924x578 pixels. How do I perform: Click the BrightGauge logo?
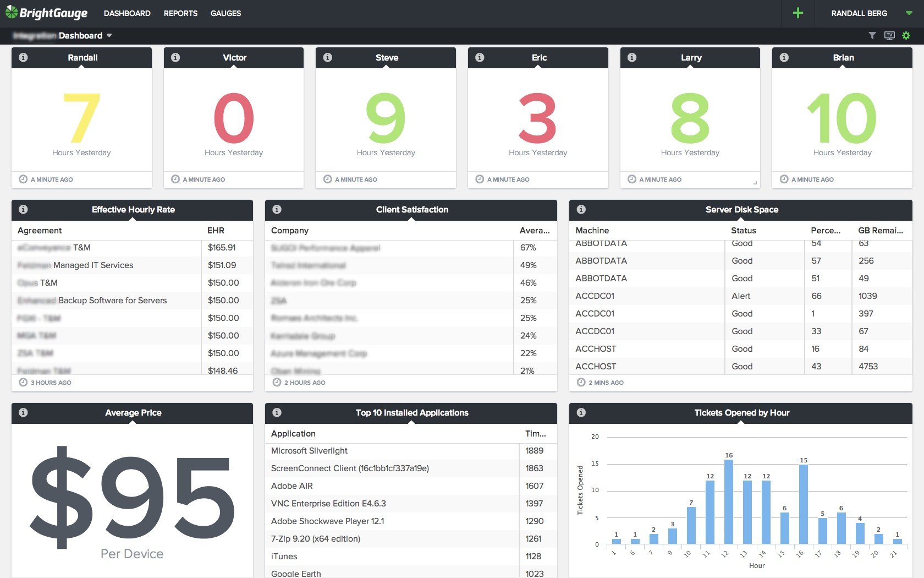pos(47,13)
